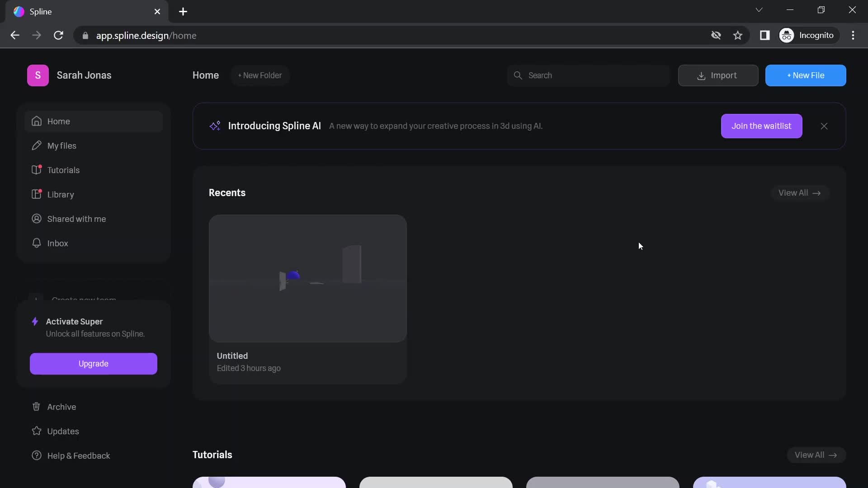Viewport: 868px width, 488px height.
Task: Open the Library section in sidebar
Action: click(36, 194)
